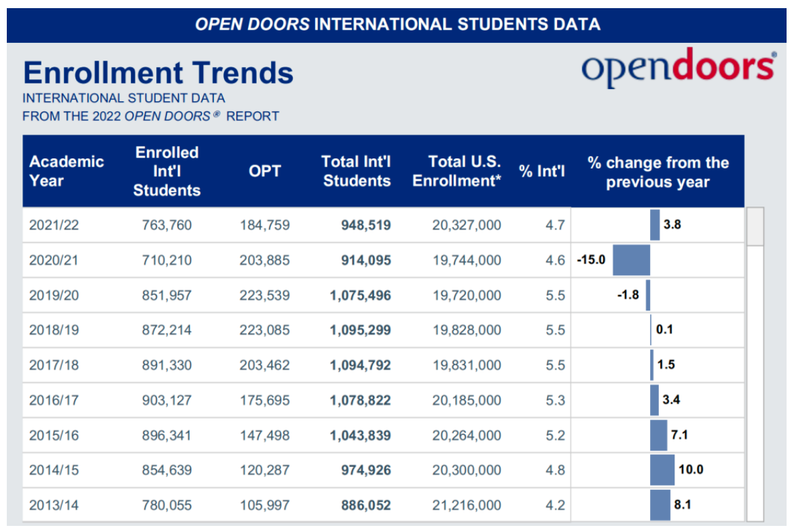This screenshot has width=792, height=532.
Task: Click the Enrollment Trends heading
Action: tap(158, 73)
